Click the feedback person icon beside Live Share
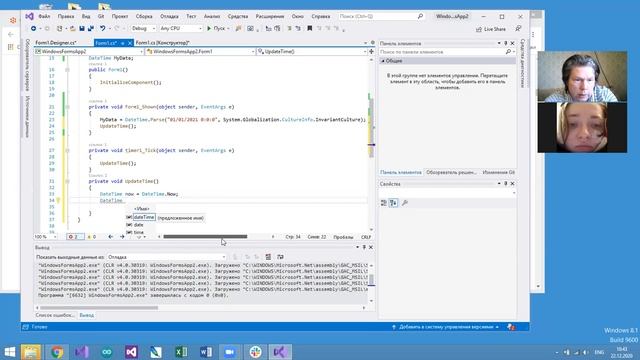Screen dimensions: 640x360 tap(518, 29)
